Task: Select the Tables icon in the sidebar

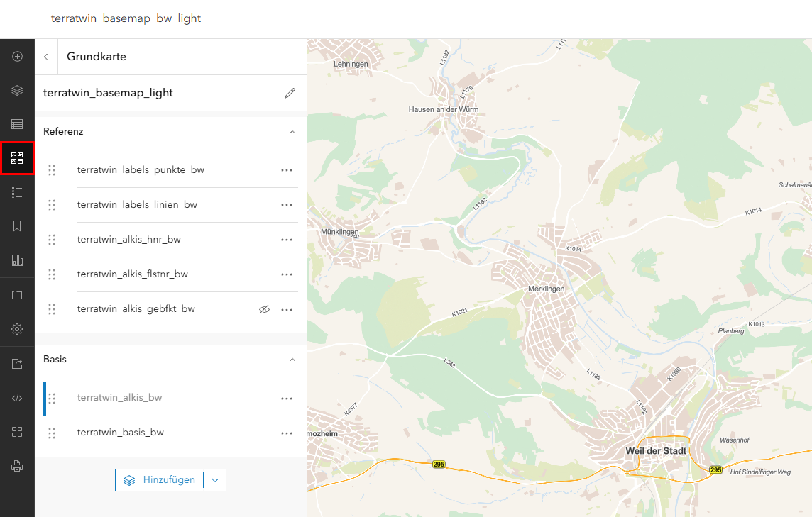Action: click(18, 123)
